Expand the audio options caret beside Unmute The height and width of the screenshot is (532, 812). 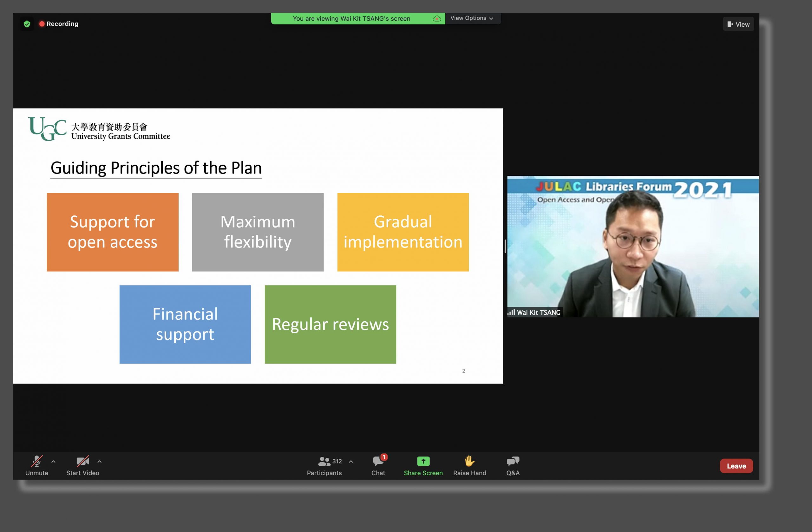pyautogui.click(x=53, y=461)
